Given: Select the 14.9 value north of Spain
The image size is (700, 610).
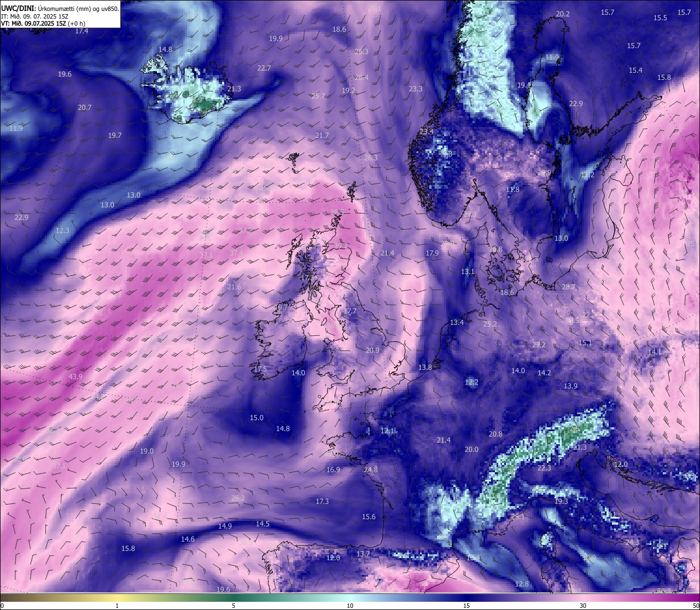Looking at the screenshot, I should coord(225,526).
